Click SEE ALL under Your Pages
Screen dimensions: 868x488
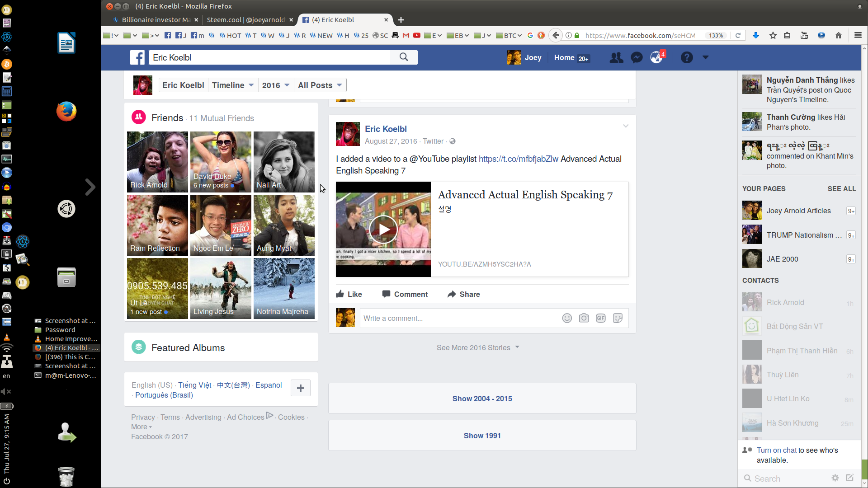click(x=841, y=189)
